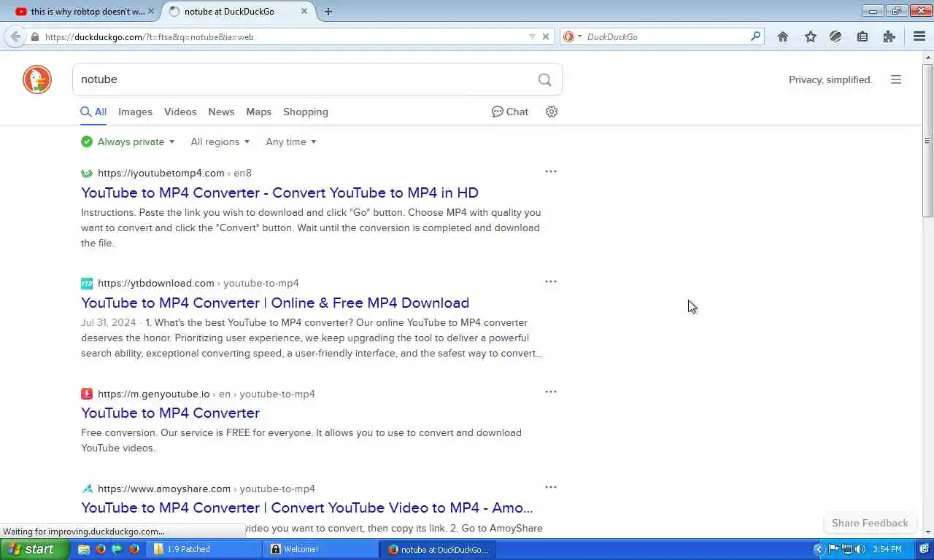This screenshot has width=934, height=560.
Task: Click the Share Feedback button
Action: [870, 523]
